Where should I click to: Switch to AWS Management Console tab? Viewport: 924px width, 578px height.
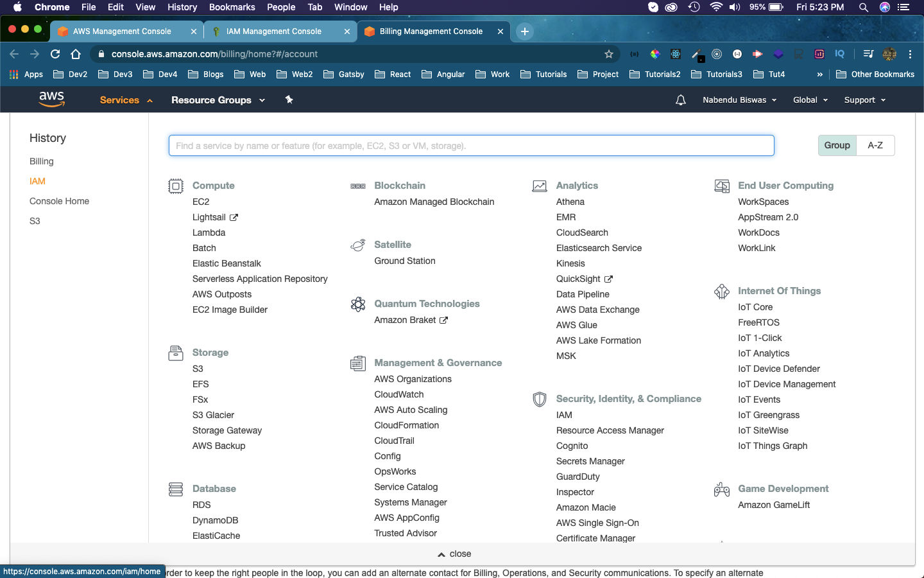[122, 31]
